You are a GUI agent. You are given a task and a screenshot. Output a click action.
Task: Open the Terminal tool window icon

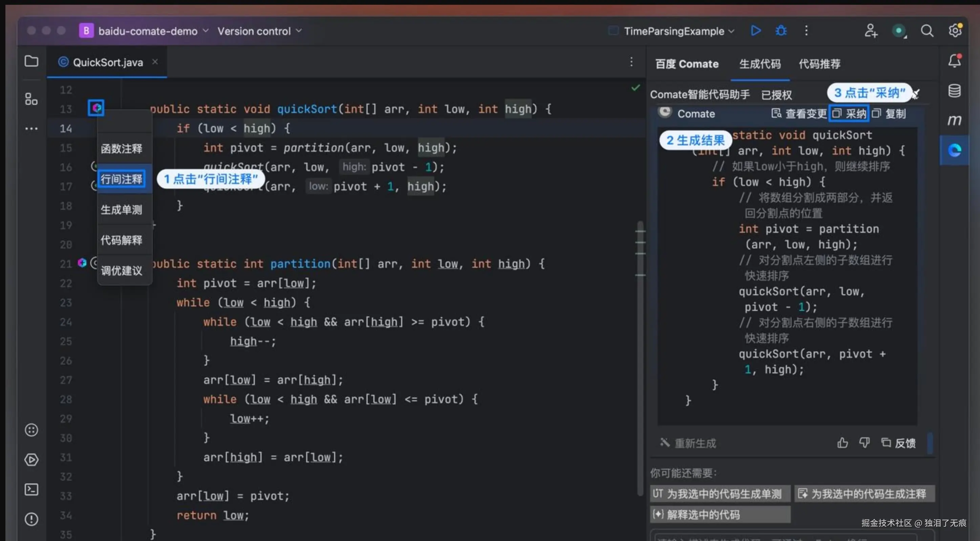tap(31, 489)
